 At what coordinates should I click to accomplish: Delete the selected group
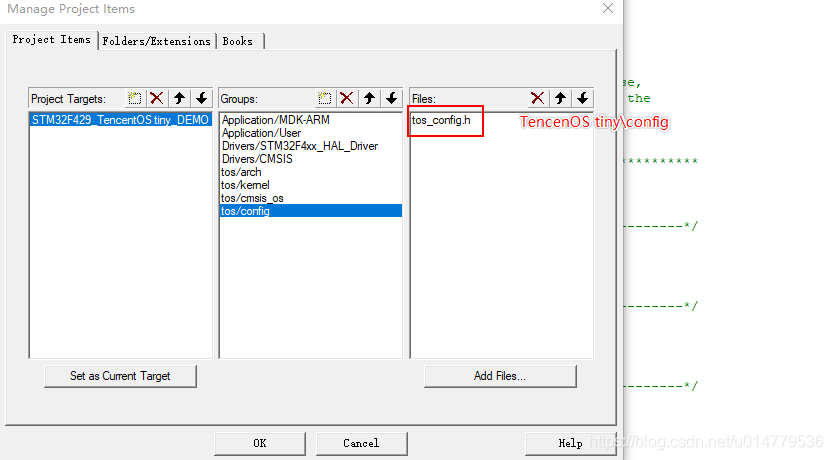click(x=347, y=98)
